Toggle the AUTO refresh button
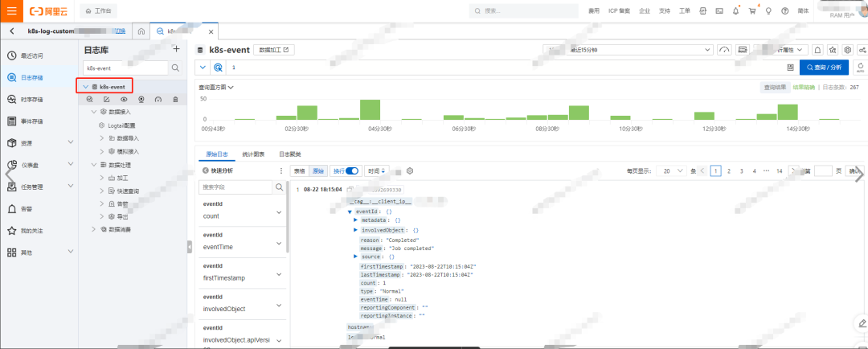Image resolution: width=868 pixels, height=349 pixels. [860, 67]
